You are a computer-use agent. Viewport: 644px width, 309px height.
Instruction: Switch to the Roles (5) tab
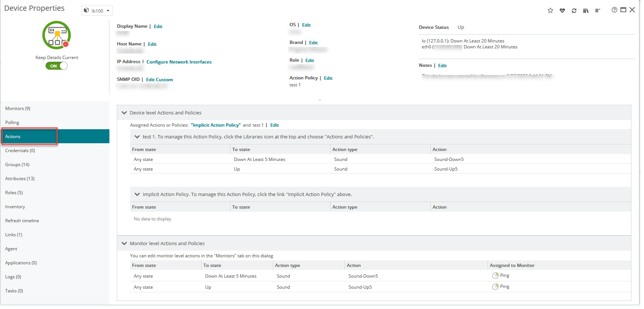(55, 193)
